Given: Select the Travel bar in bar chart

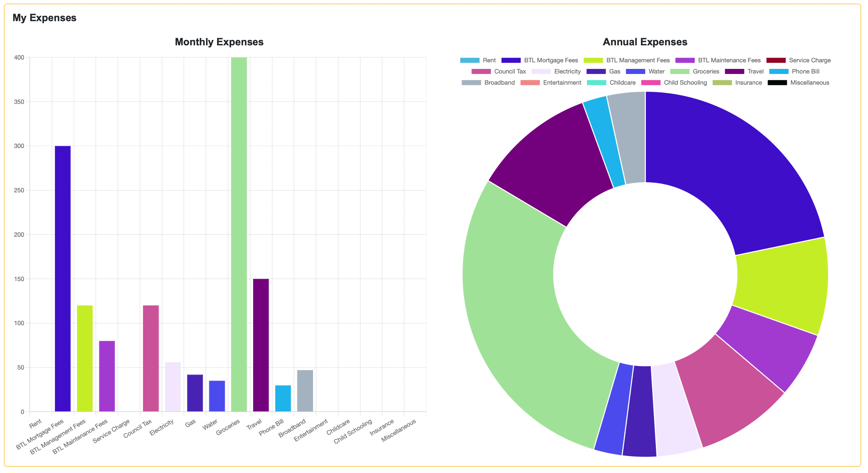Looking at the screenshot, I should (x=261, y=345).
